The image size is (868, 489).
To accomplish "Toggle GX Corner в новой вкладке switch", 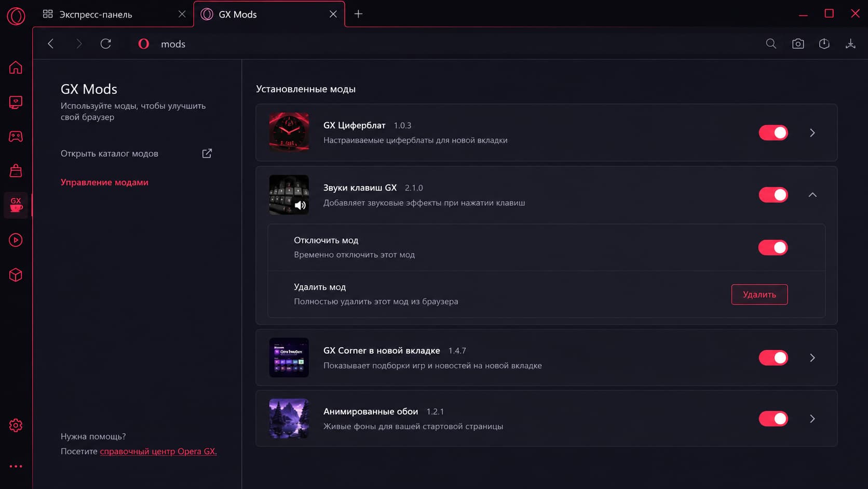I will pyautogui.click(x=774, y=358).
